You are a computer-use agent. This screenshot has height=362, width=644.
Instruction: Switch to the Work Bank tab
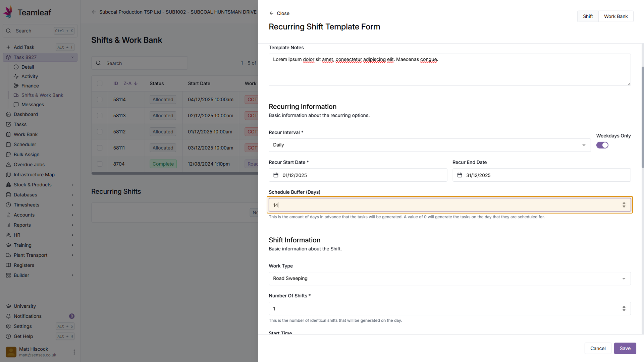pyautogui.click(x=615, y=16)
